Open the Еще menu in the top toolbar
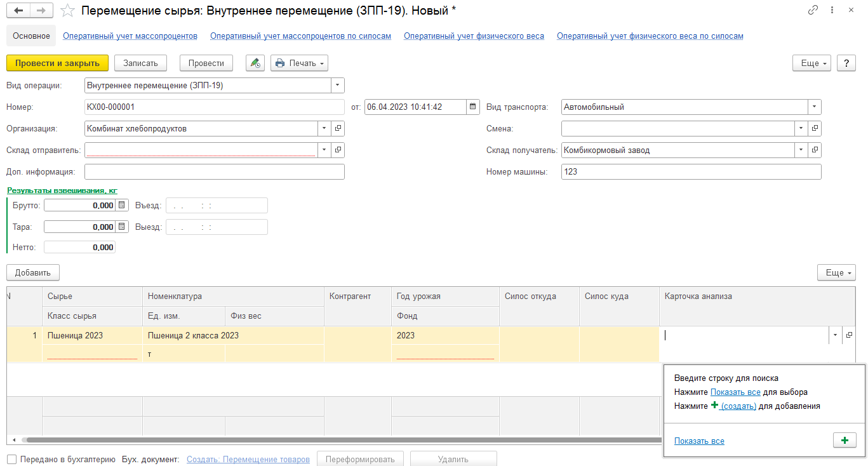This screenshot has height=466, width=868. click(x=812, y=63)
